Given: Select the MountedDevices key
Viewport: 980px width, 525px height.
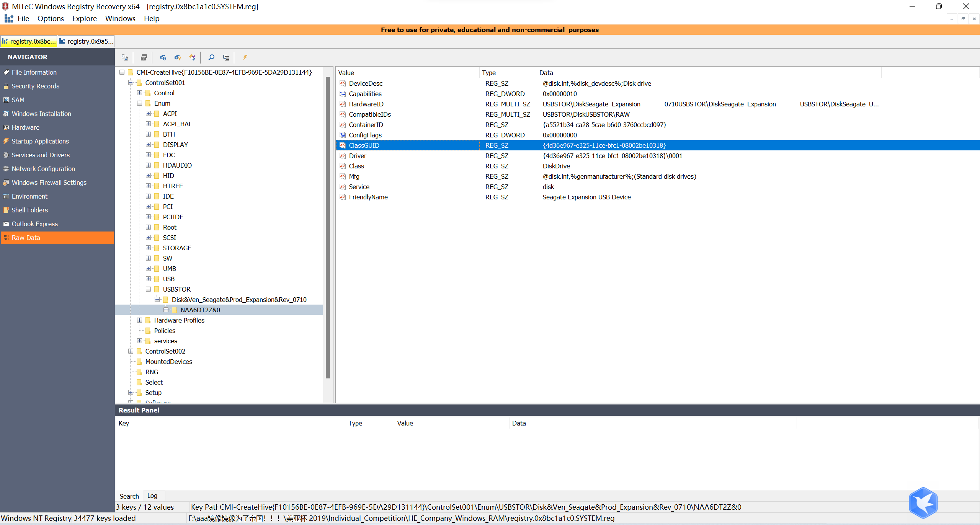Looking at the screenshot, I should (168, 362).
